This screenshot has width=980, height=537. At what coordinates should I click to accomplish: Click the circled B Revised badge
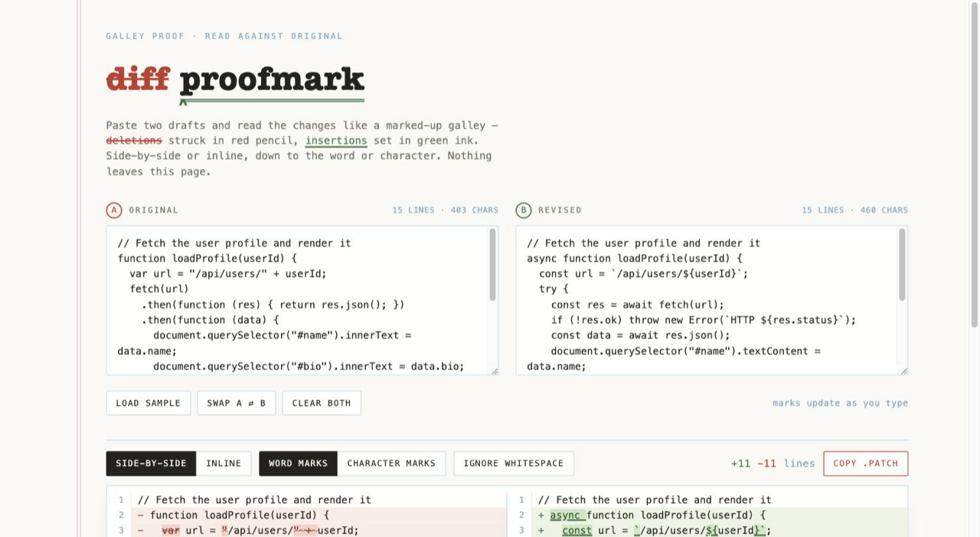pos(524,210)
